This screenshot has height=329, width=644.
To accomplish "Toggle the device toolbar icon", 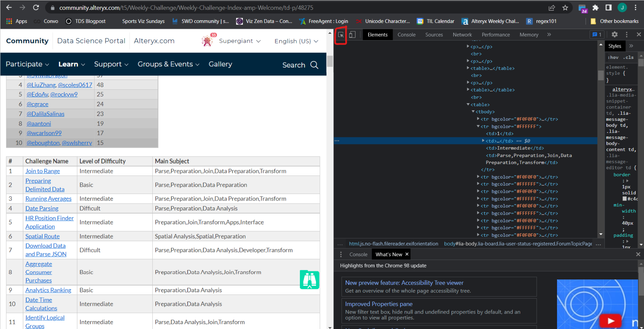I will coord(352,35).
